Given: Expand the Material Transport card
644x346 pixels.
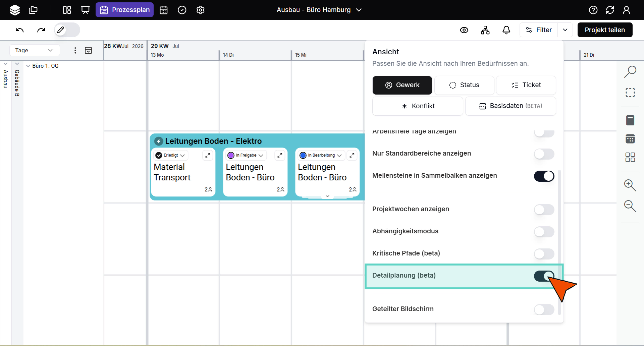Looking at the screenshot, I should pos(208,155).
